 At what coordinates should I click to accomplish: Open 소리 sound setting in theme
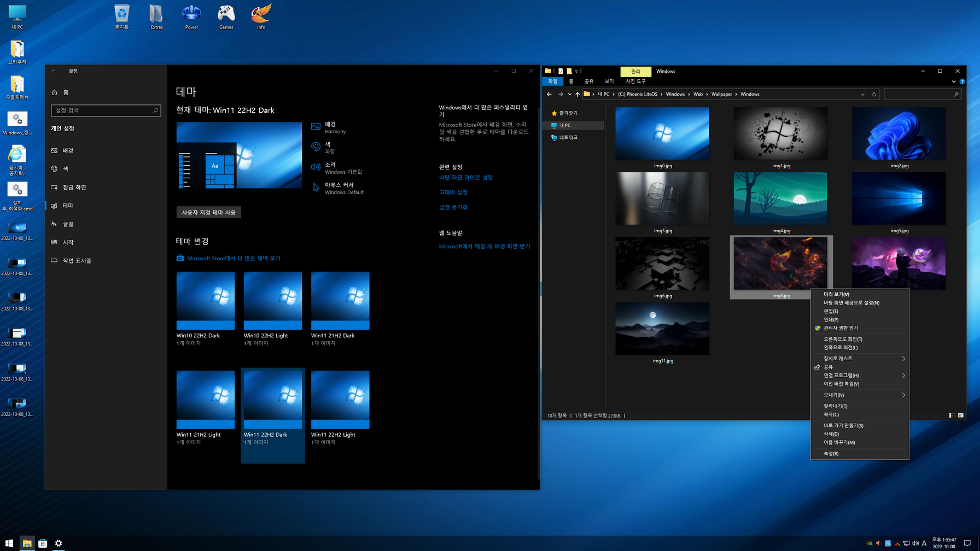pos(337,168)
